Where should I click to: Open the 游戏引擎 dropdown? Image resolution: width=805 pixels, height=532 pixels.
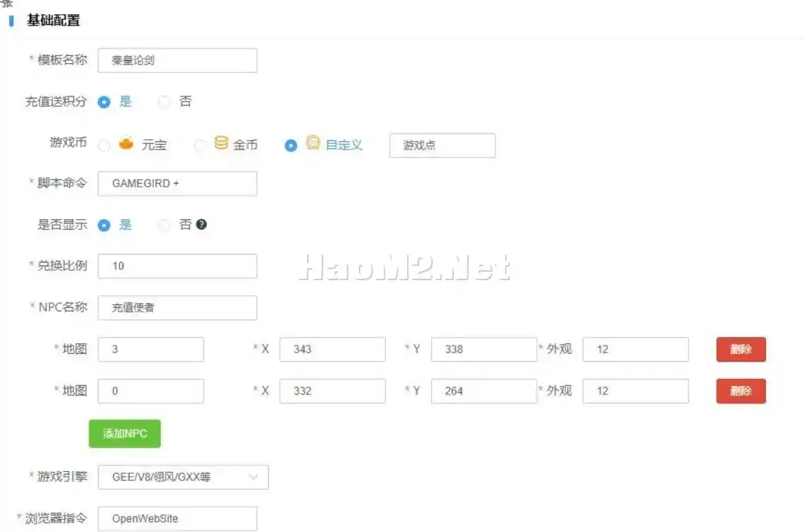coord(183,477)
